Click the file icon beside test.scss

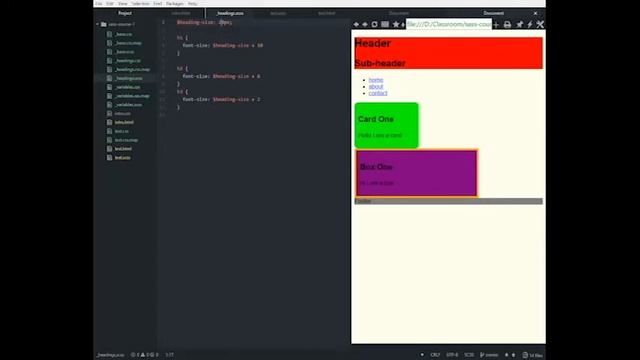[x=109, y=158]
